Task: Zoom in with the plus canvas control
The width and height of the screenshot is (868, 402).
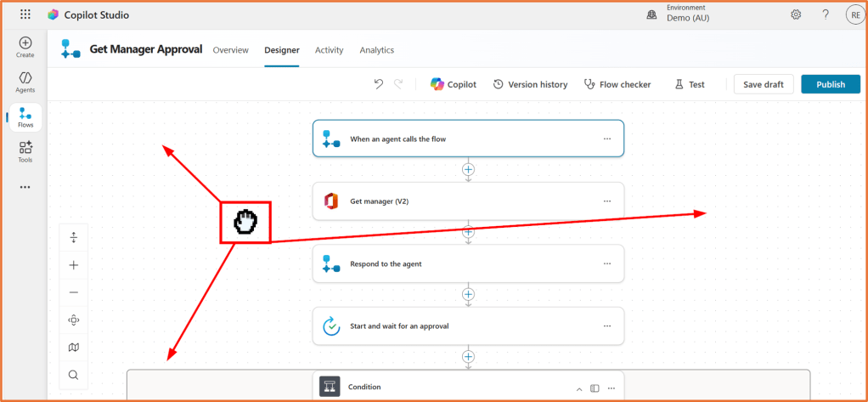Action: (x=74, y=265)
